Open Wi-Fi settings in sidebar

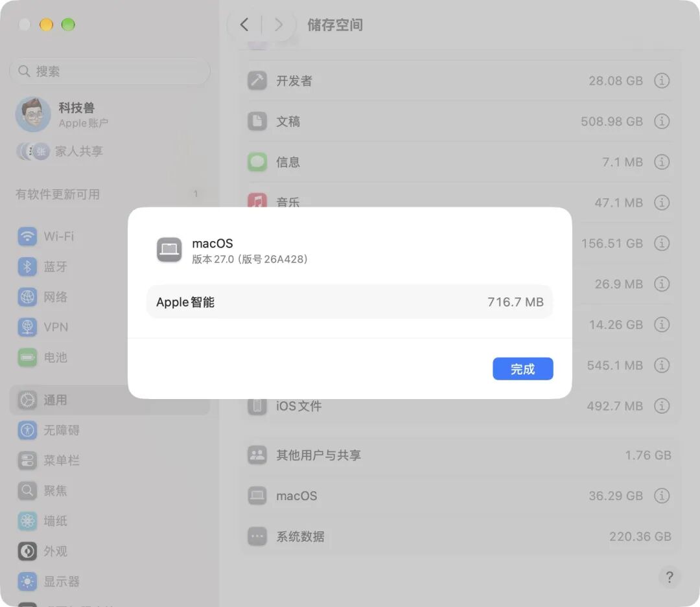47,236
